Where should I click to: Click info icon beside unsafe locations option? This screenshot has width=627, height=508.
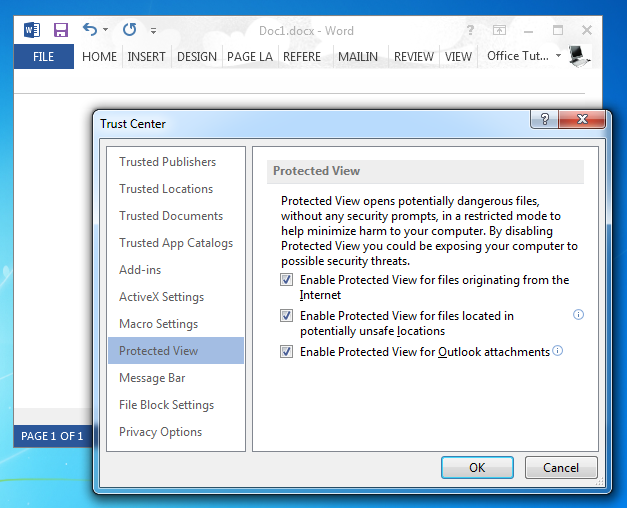578,315
